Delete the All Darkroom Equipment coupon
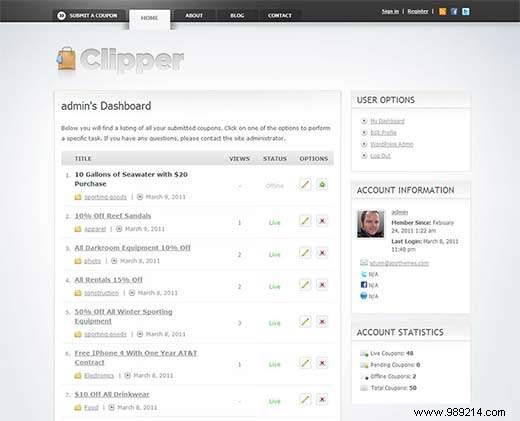The image size is (520, 421). point(322,253)
